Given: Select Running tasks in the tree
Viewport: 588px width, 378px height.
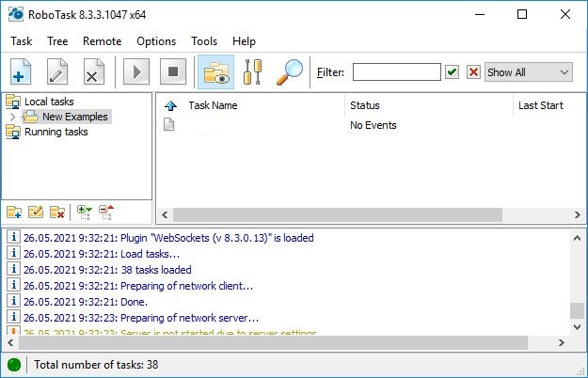Looking at the screenshot, I should 56,132.
